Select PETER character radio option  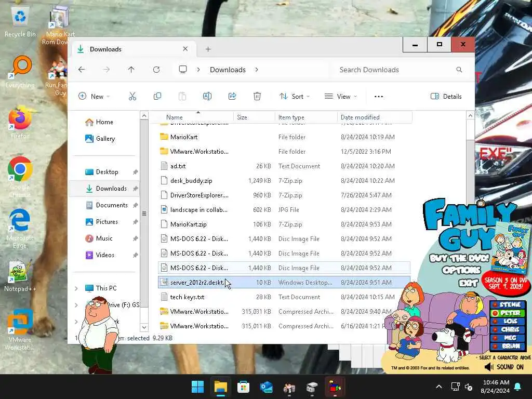pos(507,313)
